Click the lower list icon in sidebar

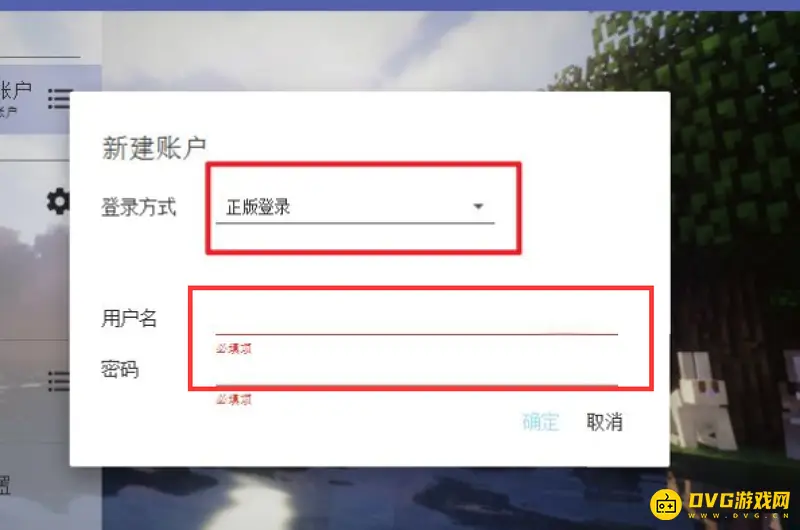[x=58, y=382]
